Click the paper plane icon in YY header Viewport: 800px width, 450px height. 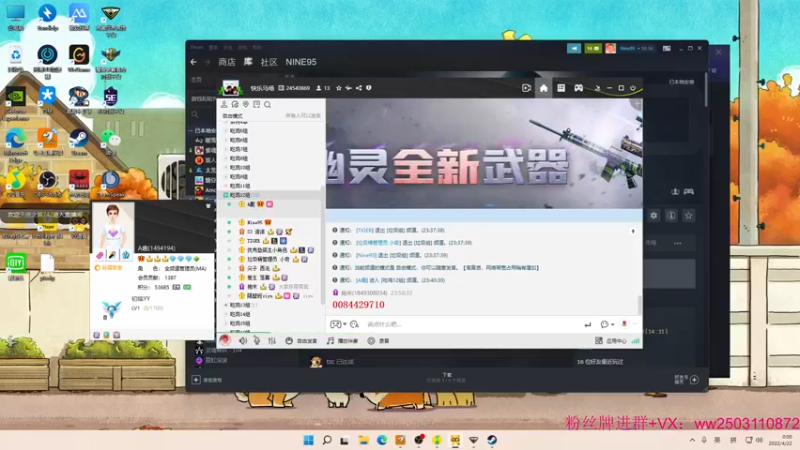348,88
